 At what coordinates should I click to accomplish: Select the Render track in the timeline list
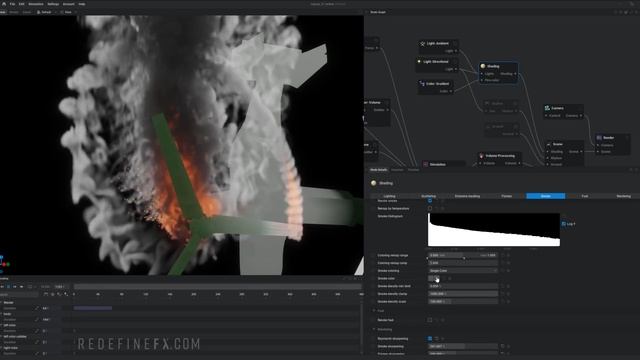coord(9,303)
